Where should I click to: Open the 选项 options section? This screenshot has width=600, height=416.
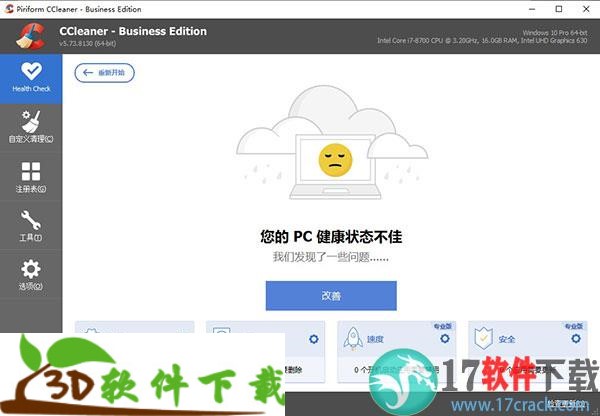click(x=31, y=275)
